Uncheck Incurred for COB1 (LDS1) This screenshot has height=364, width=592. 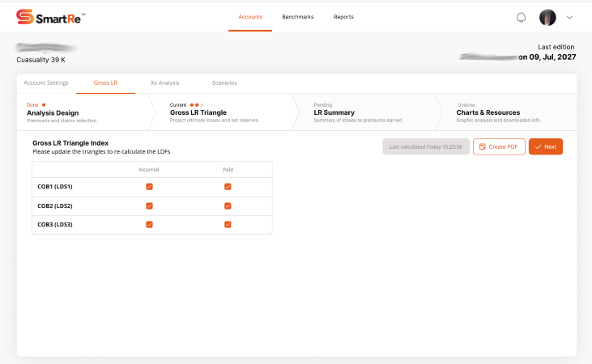pos(150,187)
